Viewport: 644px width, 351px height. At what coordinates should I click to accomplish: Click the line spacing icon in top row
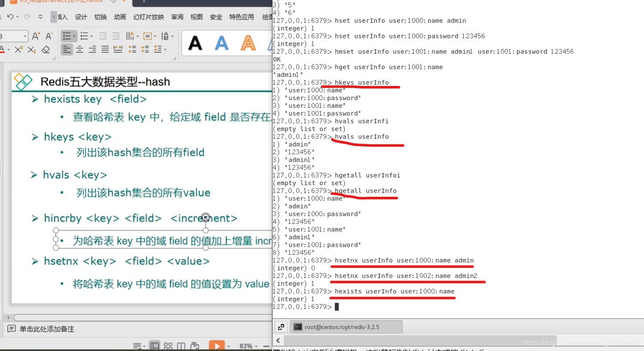click(x=165, y=36)
